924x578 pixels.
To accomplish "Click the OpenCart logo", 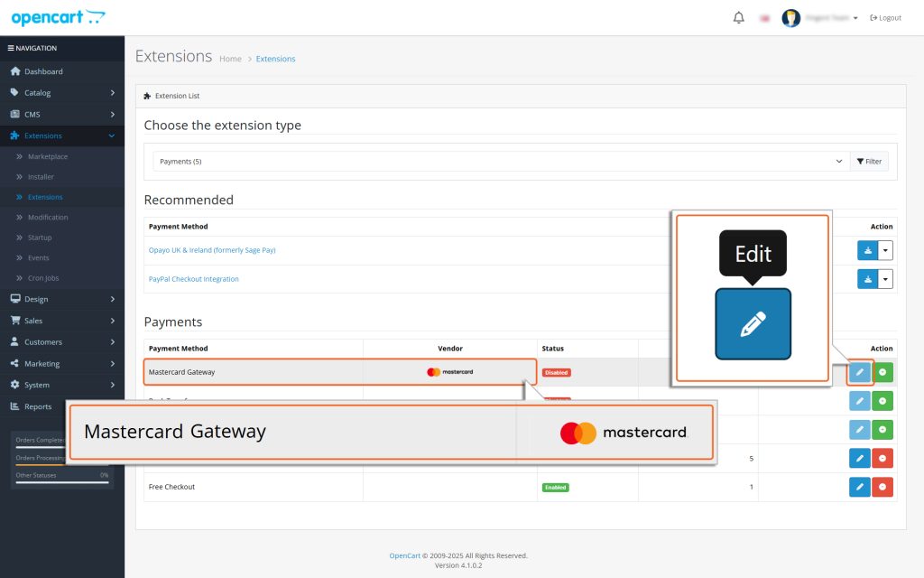I will (59, 17).
